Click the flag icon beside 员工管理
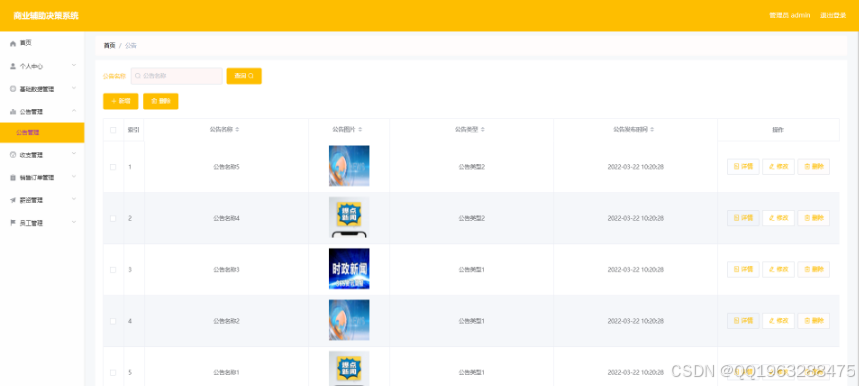The width and height of the screenshot is (859, 386). [x=13, y=223]
